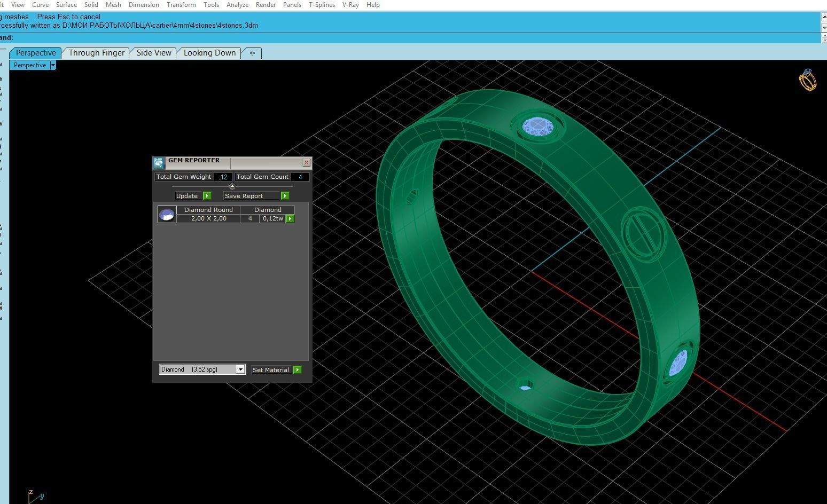The image size is (827, 504).
Task: Click the green arrow on the diamond row
Action: click(290, 218)
